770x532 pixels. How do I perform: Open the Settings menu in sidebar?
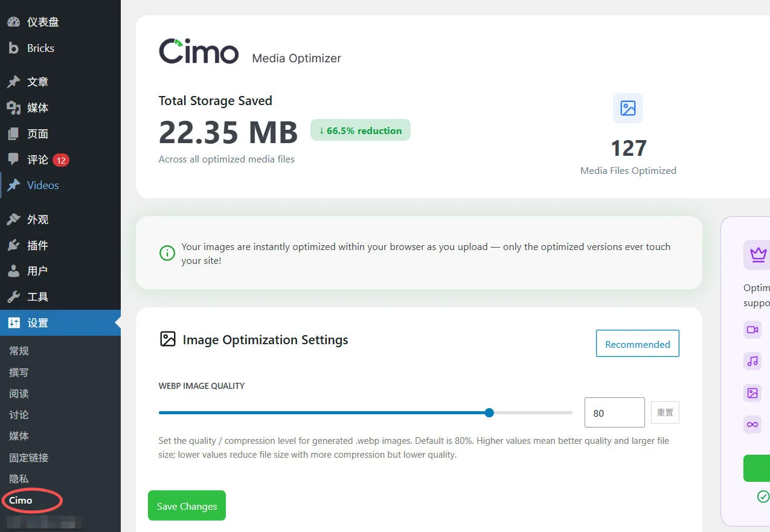pos(37,323)
